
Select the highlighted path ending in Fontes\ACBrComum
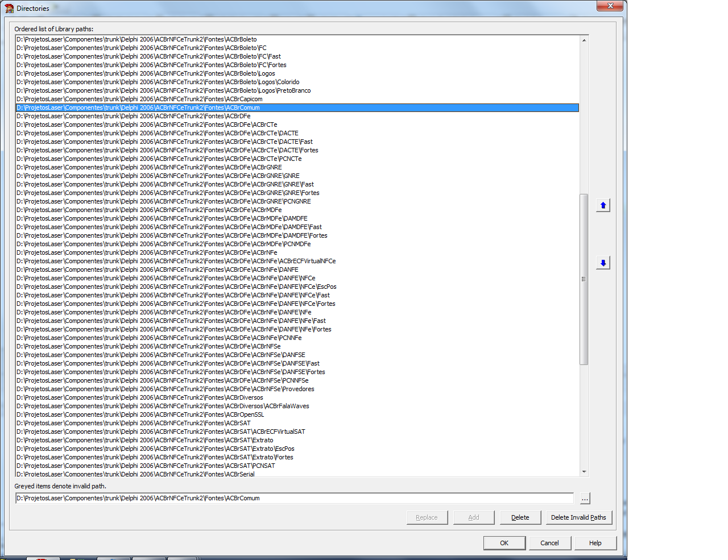pos(297,107)
